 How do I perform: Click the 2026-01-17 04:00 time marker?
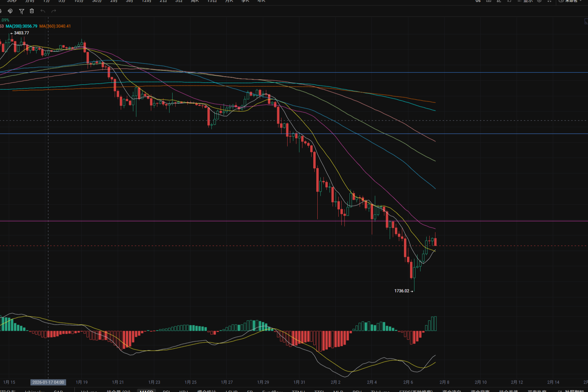(x=48, y=382)
